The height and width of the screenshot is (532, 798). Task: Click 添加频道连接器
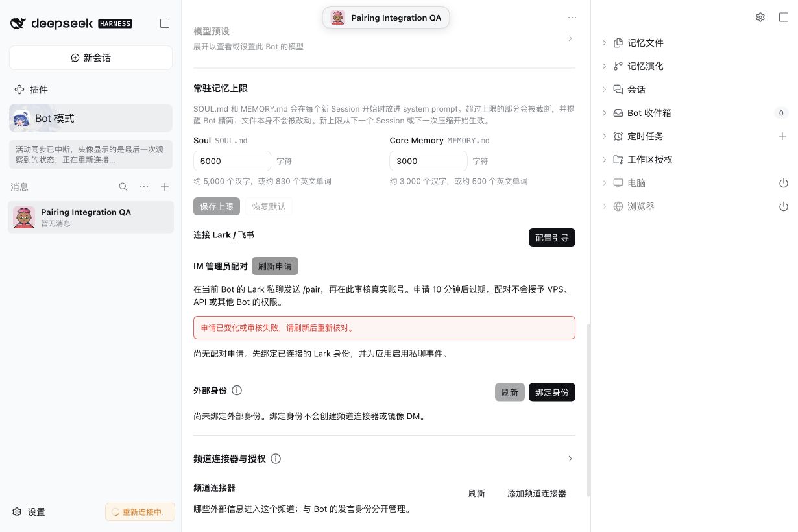click(x=537, y=493)
